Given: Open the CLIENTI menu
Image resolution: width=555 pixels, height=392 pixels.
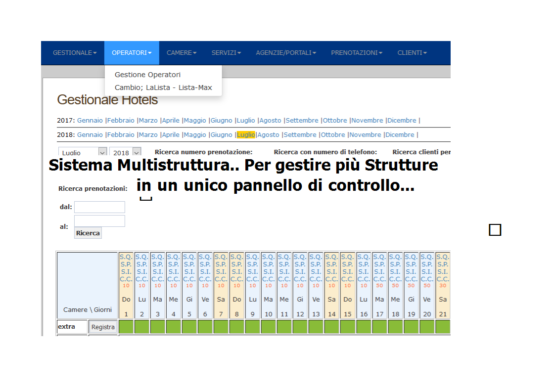Looking at the screenshot, I should tap(412, 53).
